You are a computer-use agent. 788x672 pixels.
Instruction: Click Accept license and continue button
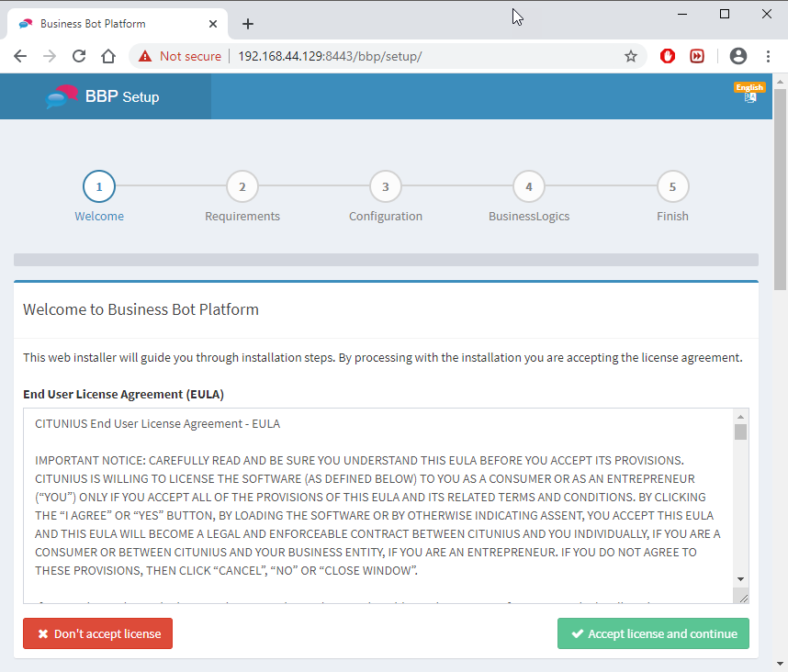click(653, 633)
